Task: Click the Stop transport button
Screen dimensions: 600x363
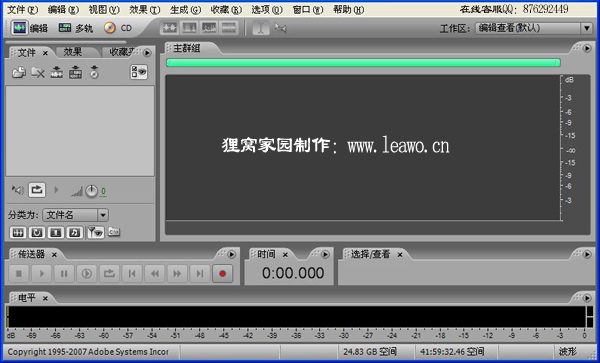Action: [x=19, y=273]
